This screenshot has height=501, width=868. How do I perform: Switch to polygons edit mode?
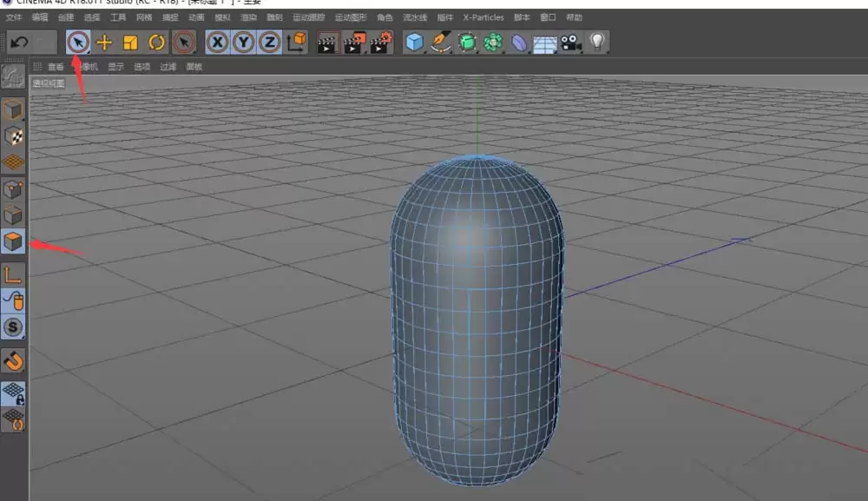click(x=12, y=242)
